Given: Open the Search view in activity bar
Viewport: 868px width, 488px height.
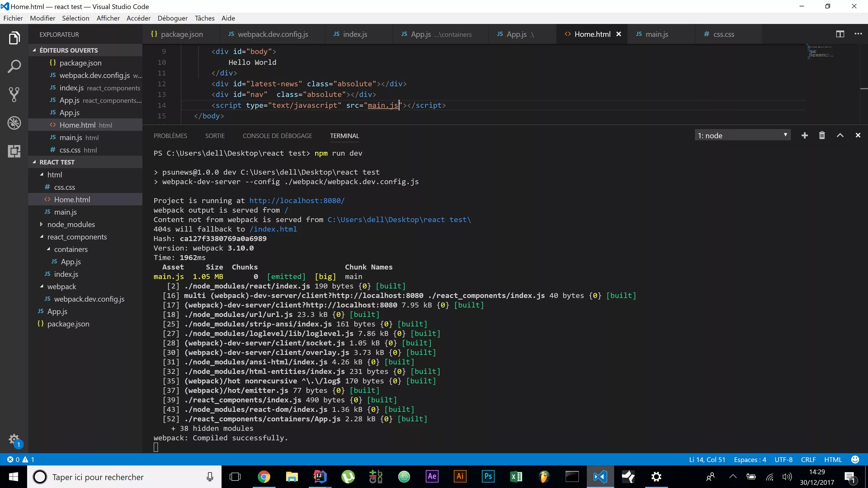Looking at the screenshot, I should tap(14, 66).
